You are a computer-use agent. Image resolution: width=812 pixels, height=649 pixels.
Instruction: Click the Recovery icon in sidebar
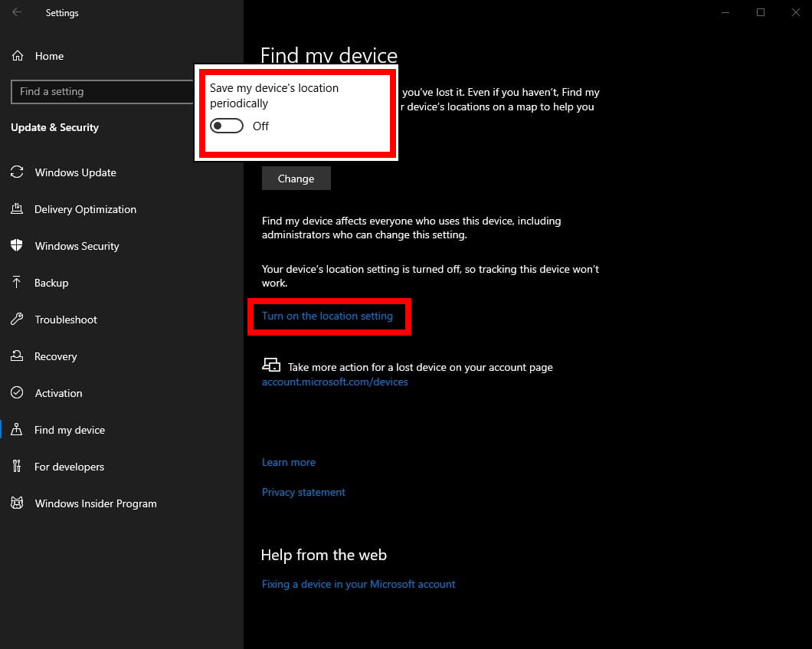tap(17, 356)
